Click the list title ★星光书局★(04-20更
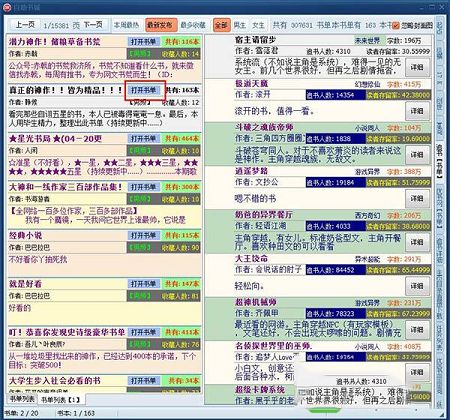The image size is (450, 420). (x=55, y=139)
